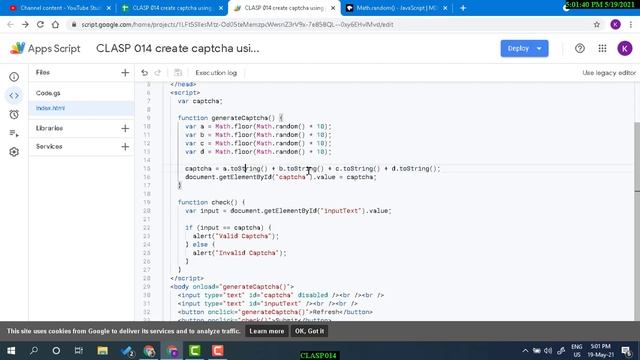Click the function check() line
The image size is (640, 360).
coord(211,202)
